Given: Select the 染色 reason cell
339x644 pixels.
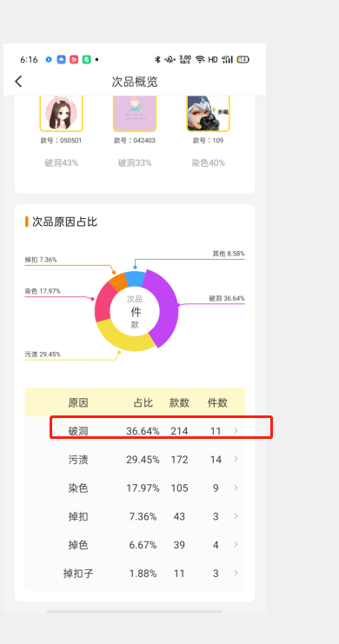Looking at the screenshot, I should (x=78, y=488).
